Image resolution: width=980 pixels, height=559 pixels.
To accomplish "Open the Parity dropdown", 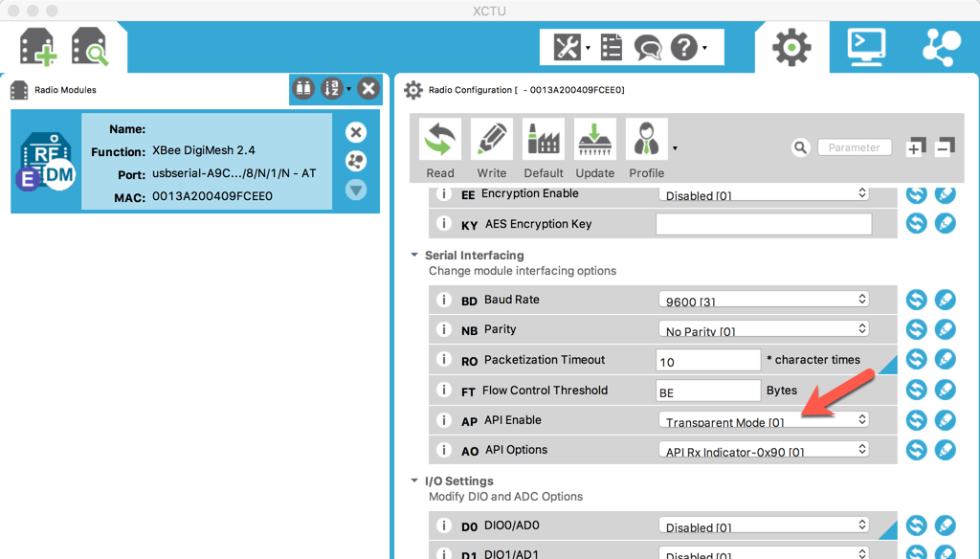I will click(x=764, y=329).
